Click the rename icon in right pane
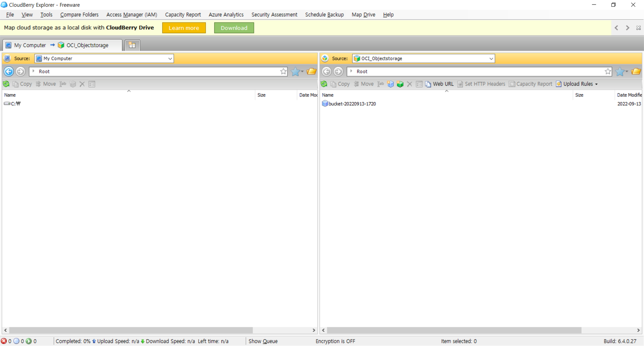Screen dimensions: 644x346 pyautogui.click(x=381, y=84)
